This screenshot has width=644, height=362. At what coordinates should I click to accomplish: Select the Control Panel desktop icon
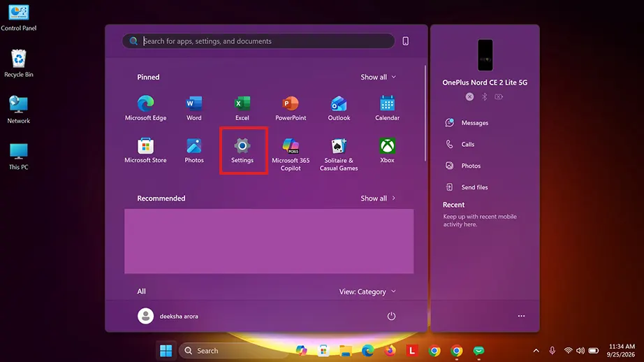[x=18, y=17]
